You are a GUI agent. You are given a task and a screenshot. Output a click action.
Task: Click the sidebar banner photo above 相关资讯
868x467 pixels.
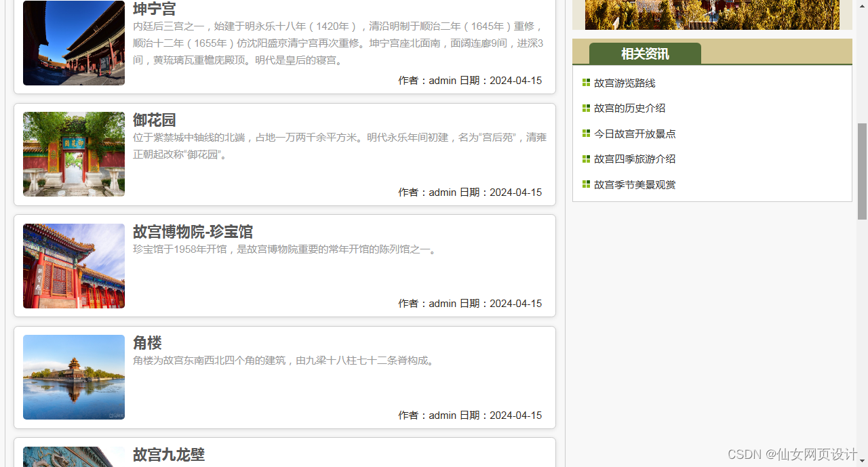coord(712,14)
